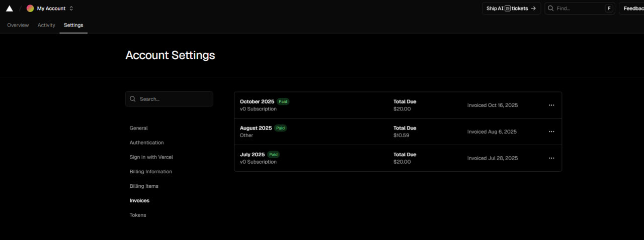Open the Authentication settings section
The image size is (644, 240).
pos(146,143)
